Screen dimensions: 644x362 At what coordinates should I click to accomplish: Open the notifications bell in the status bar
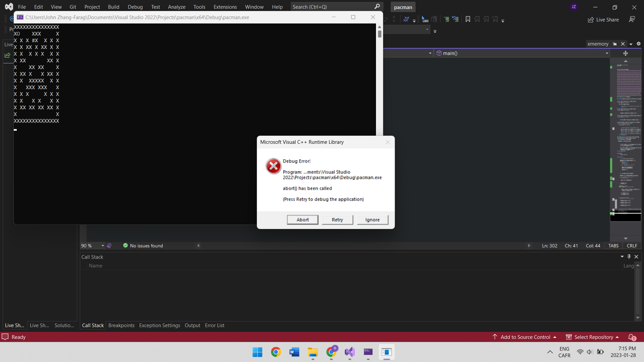632,337
